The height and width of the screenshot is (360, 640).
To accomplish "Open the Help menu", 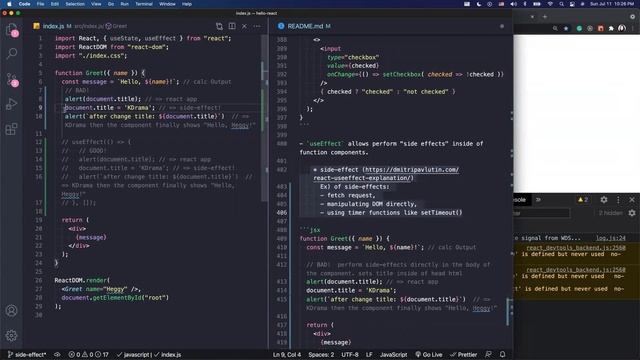I will pos(187,4).
